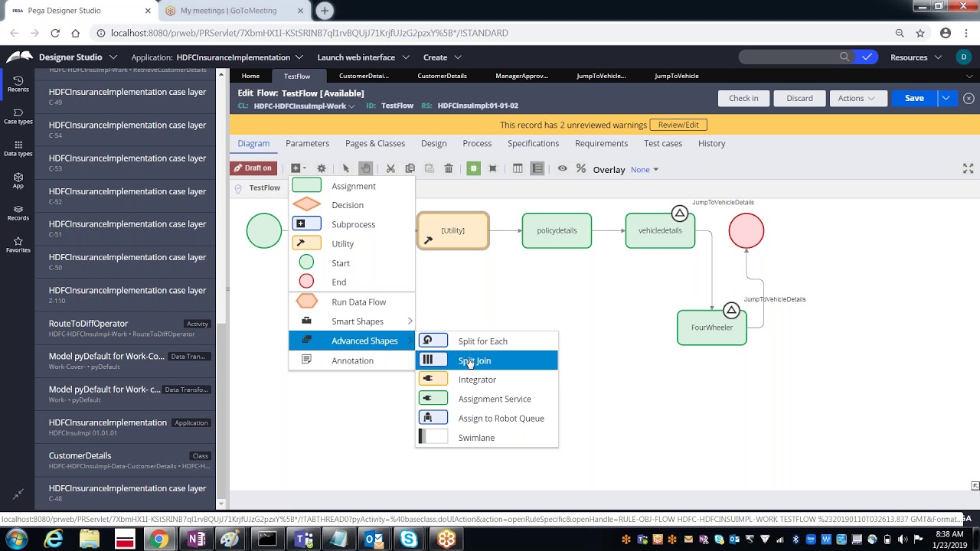Screen dimensions: 980x551
Task: Click Discard button
Action: (799, 98)
